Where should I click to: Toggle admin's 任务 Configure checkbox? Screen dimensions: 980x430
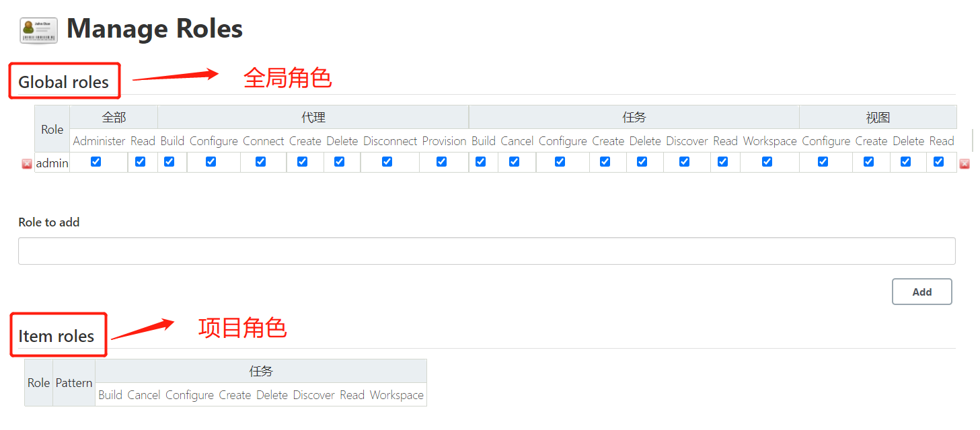point(560,161)
